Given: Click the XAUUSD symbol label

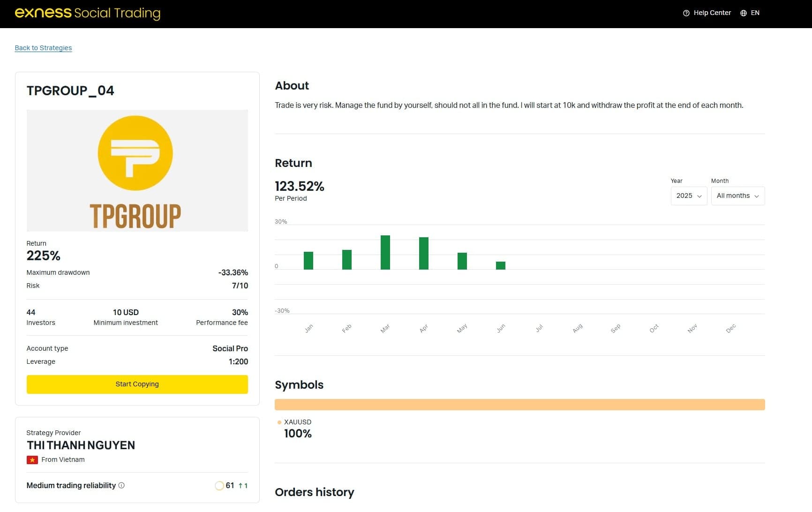Looking at the screenshot, I should (x=298, y=422).
